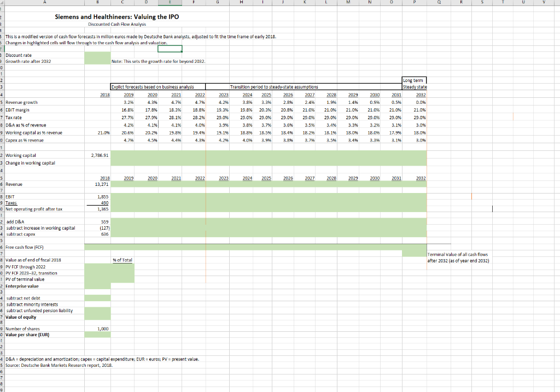The height and width of the screenshot is (392, 560).
Task: Click the add D&A value 559
Action: click(104, 222)
